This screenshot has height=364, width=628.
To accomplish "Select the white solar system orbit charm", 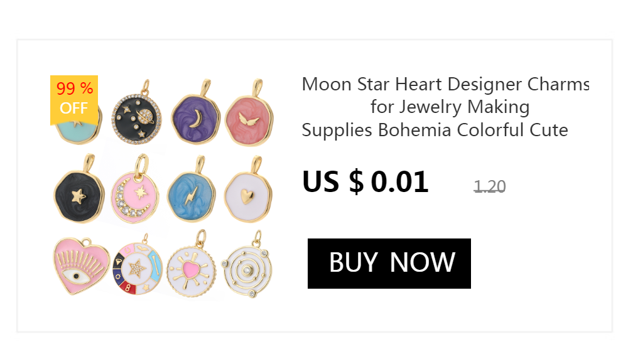I will click(x=249, y=270).
